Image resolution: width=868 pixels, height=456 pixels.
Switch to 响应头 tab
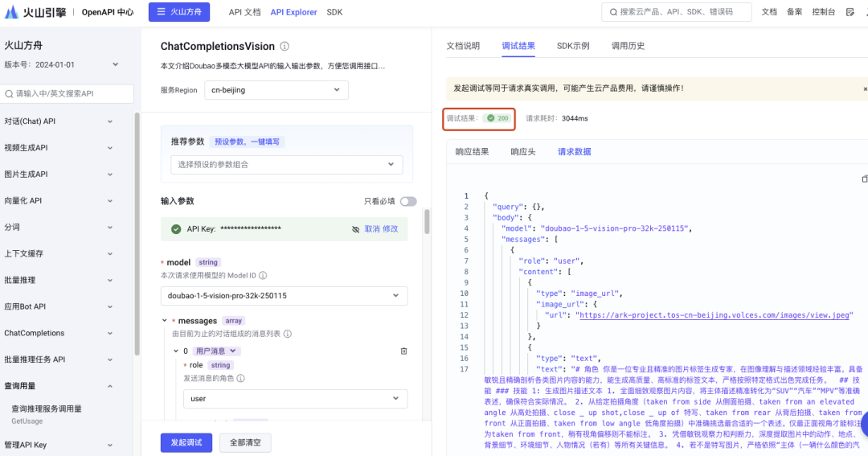point(523,152)
